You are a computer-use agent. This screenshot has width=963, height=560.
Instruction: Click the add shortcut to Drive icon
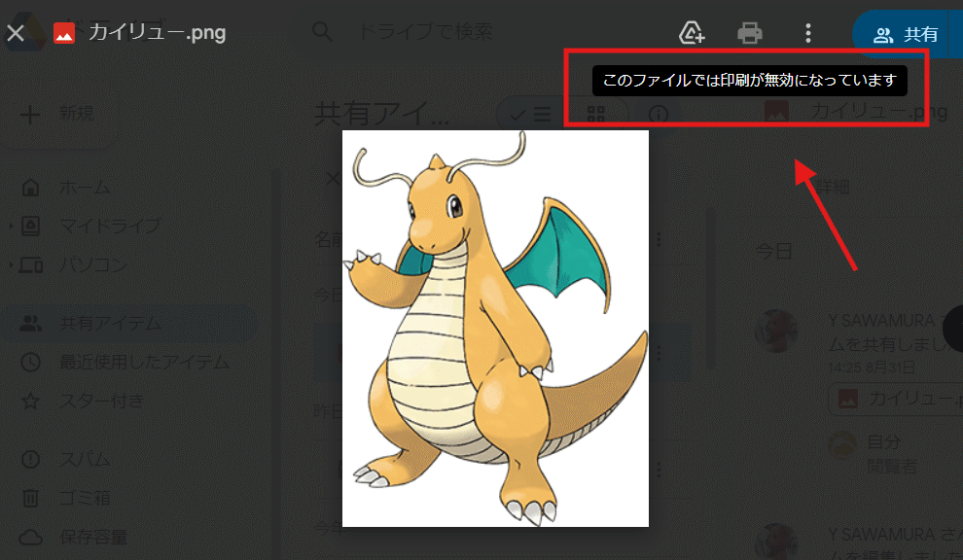click(x=692, y=32)
